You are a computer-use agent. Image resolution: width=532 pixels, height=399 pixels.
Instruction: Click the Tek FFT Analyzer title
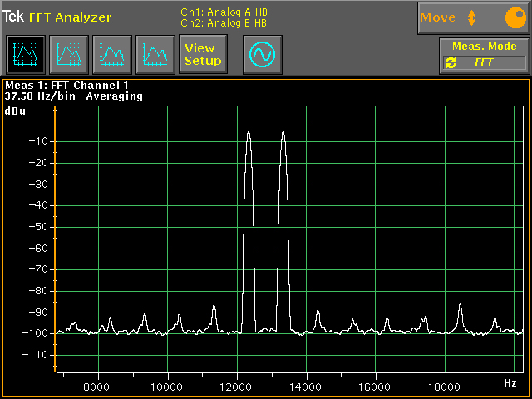pyautogui.click(x=57, y=17)
